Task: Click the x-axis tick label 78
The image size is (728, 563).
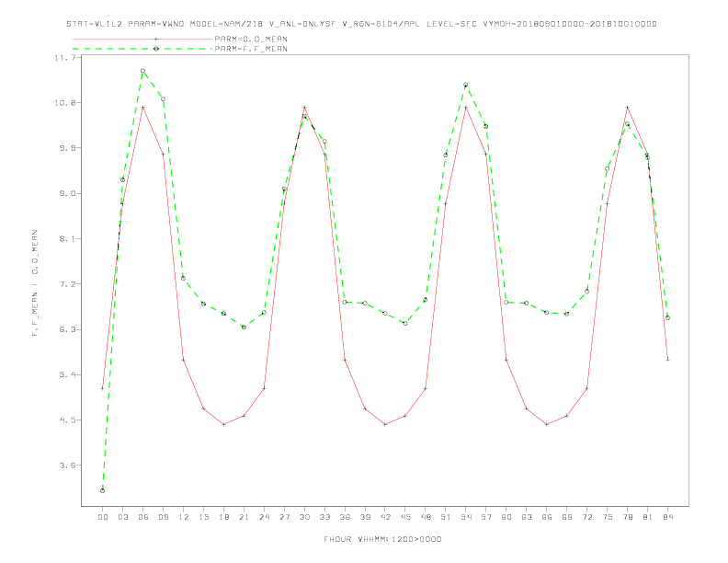Action: (x=627, y=517)
